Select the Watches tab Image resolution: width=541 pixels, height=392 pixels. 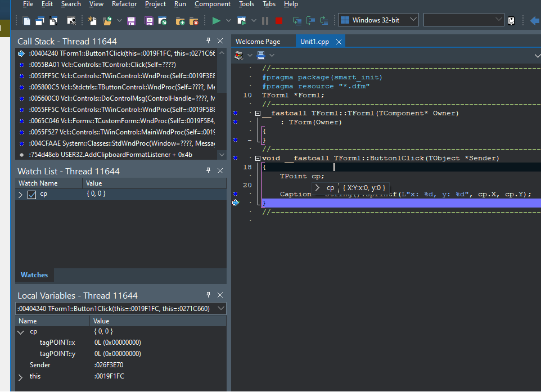tap(34, 275)
